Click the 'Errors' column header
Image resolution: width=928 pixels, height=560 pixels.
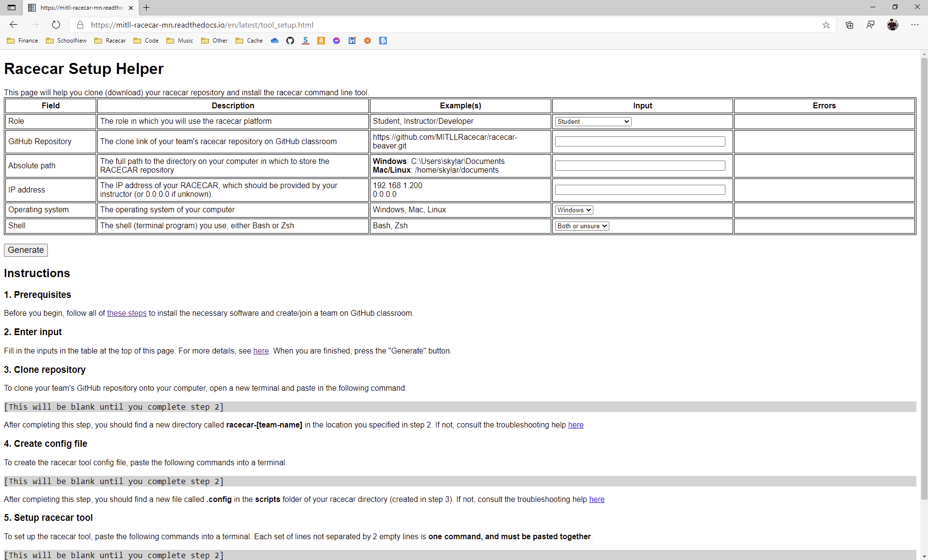pos(824,105)
